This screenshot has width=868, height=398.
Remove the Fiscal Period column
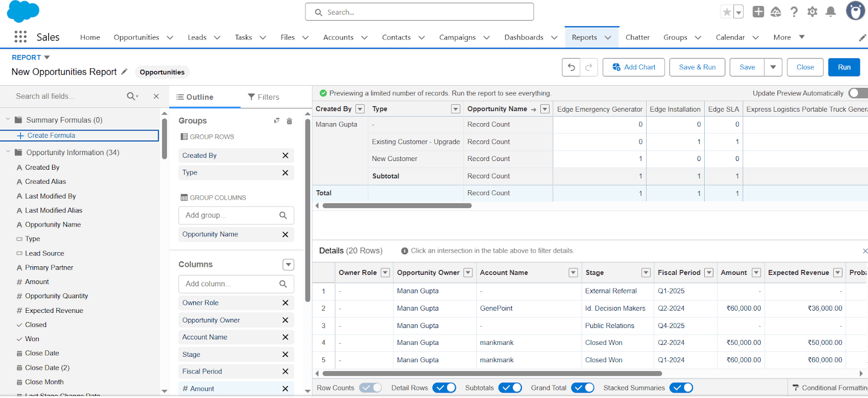[x=285, y=371]
